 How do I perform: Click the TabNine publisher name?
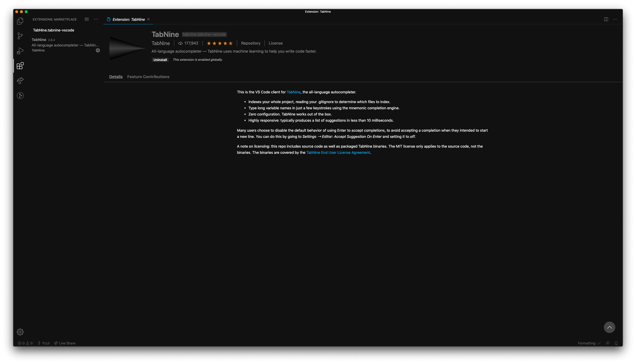[161, 43]
